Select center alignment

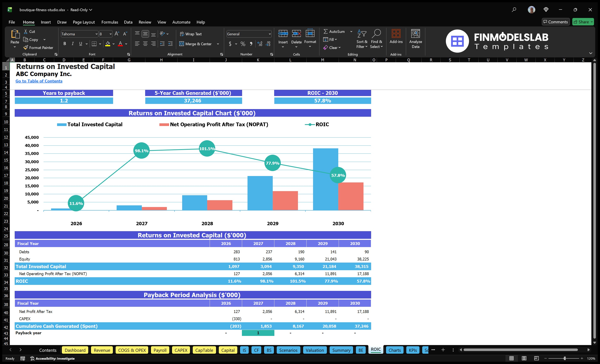coord(145,44)
